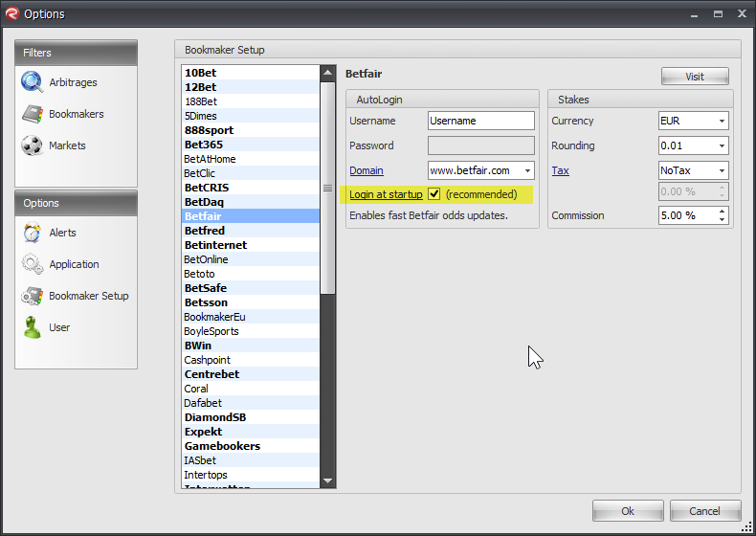Decrease the Commission percentage
Image resolution: width=756 pixels, height=536 pixels.
[722, 219]
